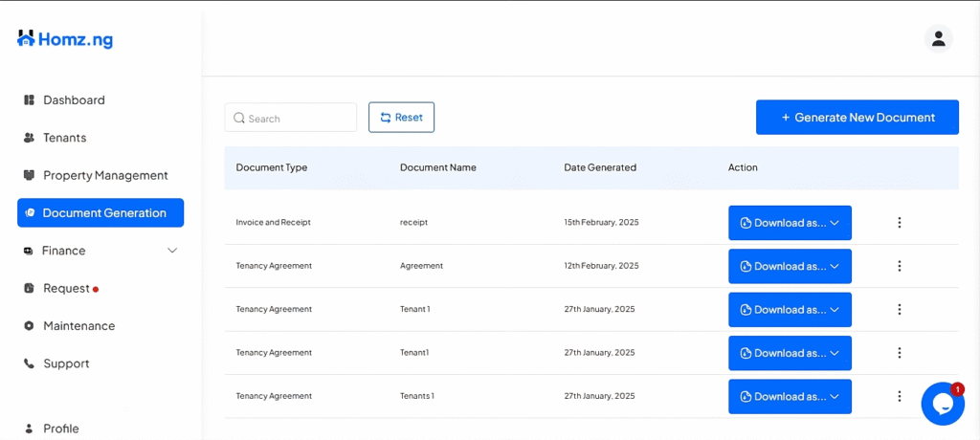
Task: Click the Tenants 1 document name
Action: (417, 396)
